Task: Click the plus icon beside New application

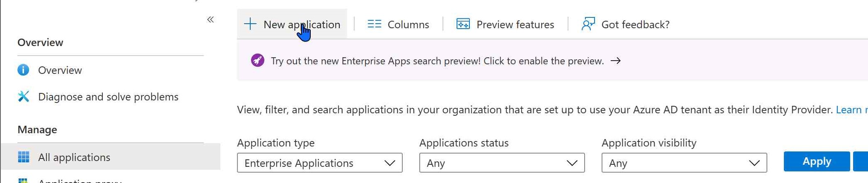Action: pyautogui.click(x=250, y=24)
